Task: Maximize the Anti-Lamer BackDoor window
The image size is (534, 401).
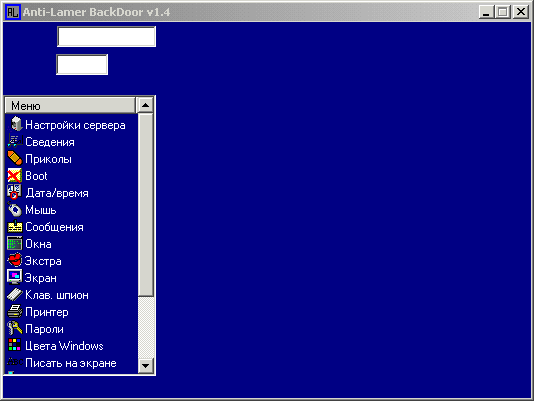Action: coord(503,12)
